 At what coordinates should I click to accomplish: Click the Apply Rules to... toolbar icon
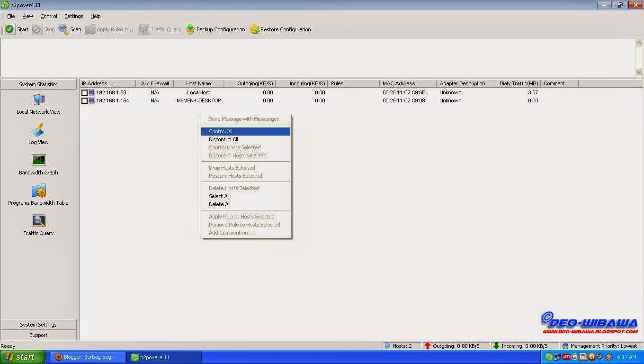(90, 29)
